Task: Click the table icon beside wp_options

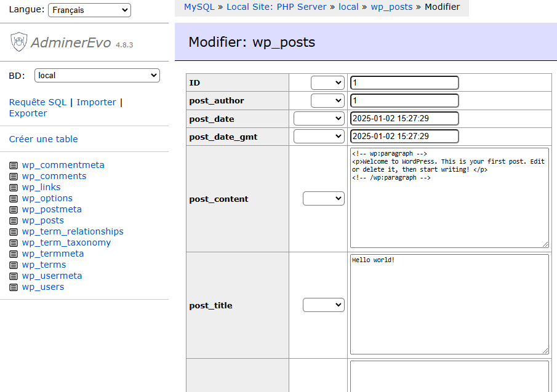Action: point(14,199)
